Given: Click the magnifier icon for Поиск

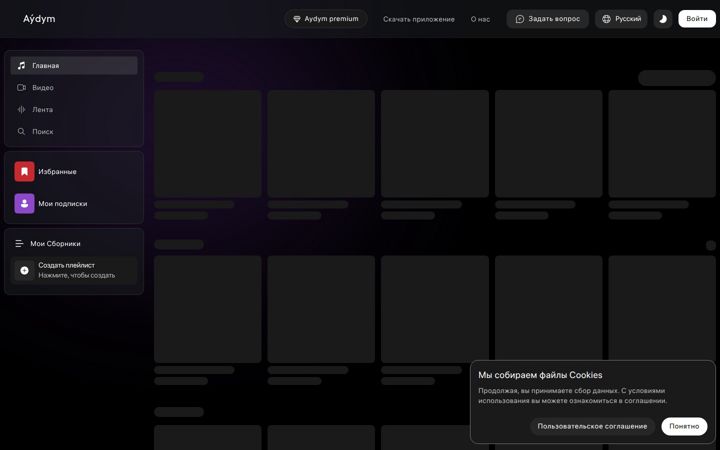Looking at the screenshot, I should coord(21,131).
